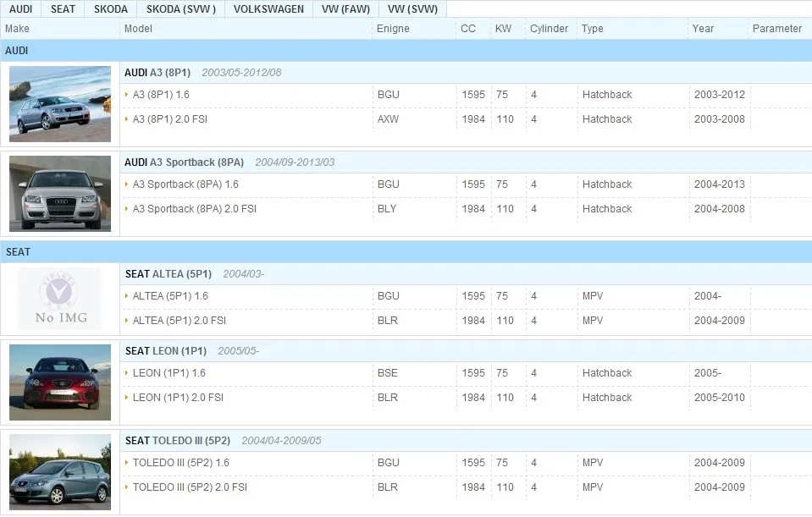Click the Enigne column header
This screenshot has height=517, width=812.
coord(393,29)
